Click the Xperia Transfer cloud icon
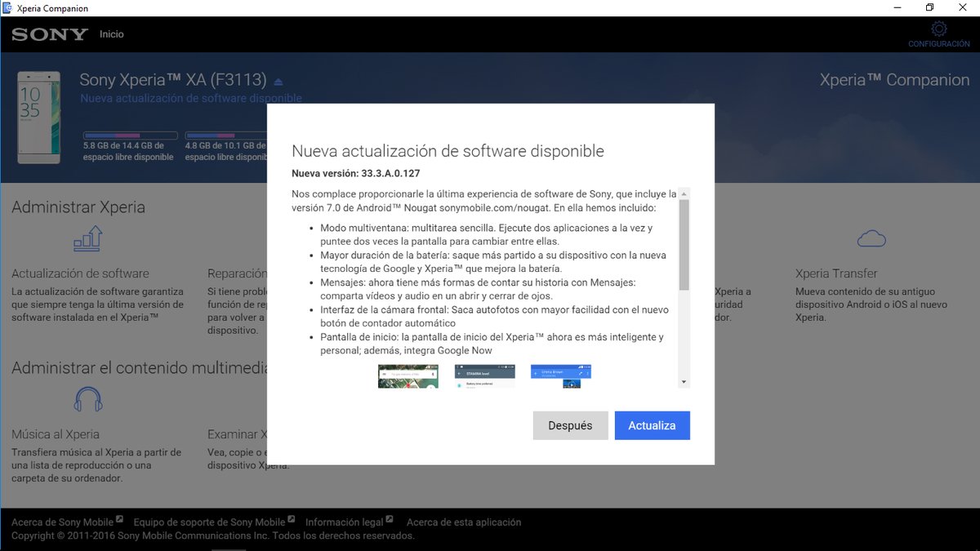The image size is (980, 551). 872,238
